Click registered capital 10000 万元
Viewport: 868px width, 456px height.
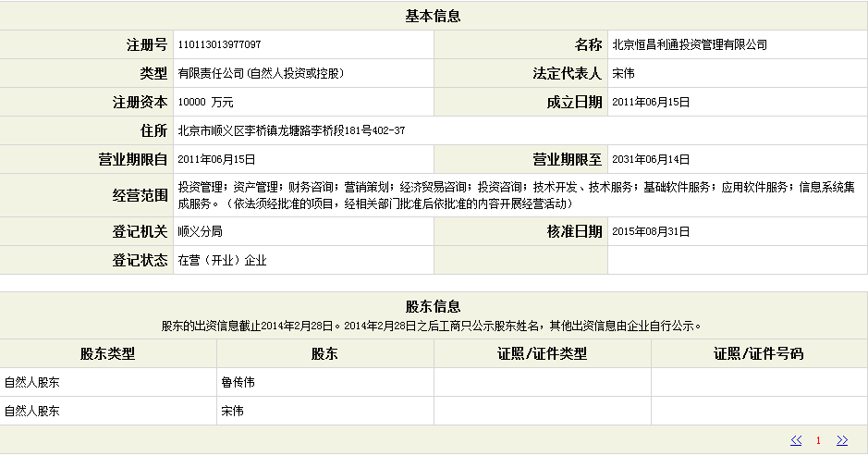point(205,102)
